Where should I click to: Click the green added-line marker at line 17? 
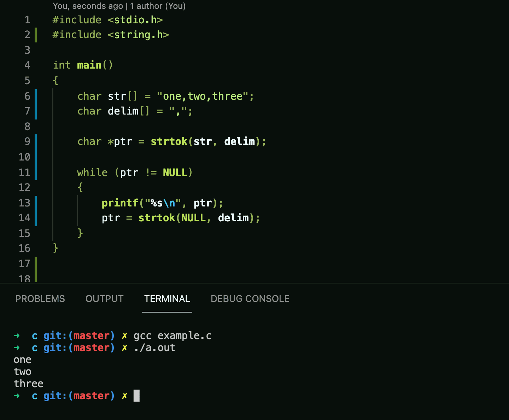point(36,263)
